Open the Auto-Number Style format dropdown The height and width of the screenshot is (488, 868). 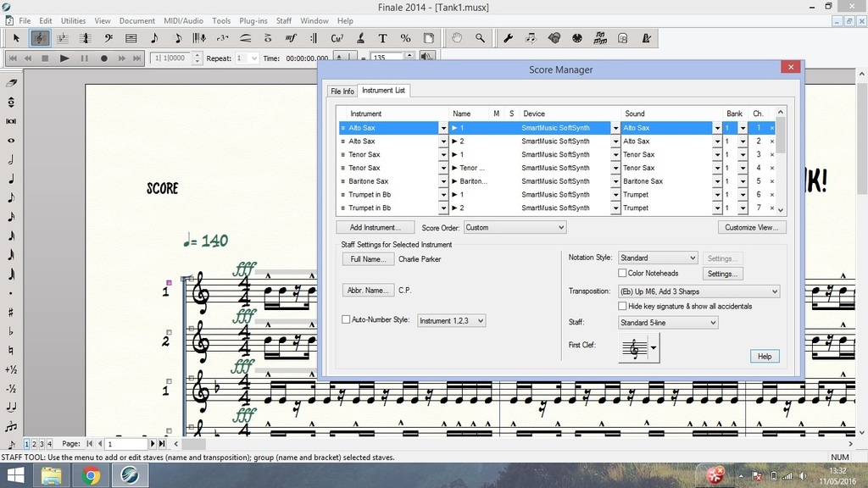451,321
